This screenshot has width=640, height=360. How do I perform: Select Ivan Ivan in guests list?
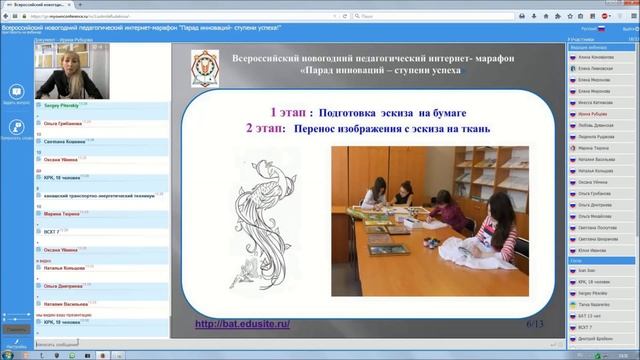coord(602,271)
